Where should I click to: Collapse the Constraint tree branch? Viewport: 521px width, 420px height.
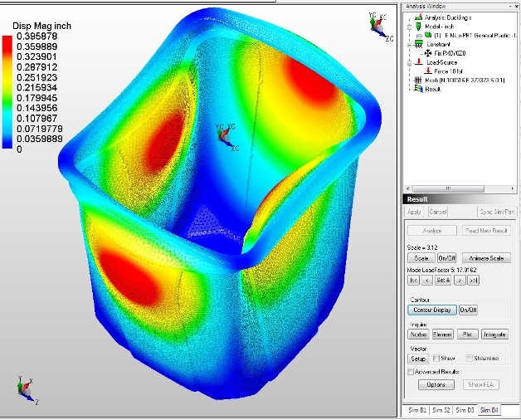tap(407, 44)
